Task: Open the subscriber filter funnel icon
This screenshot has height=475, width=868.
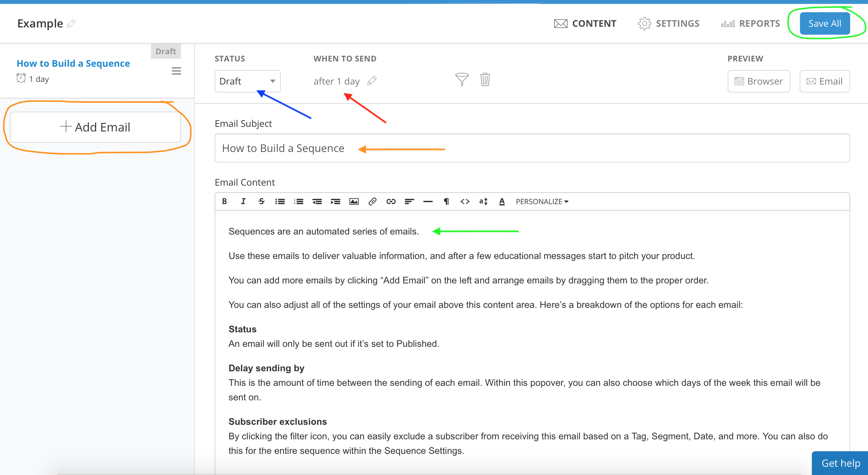Action: click(462, 80)
